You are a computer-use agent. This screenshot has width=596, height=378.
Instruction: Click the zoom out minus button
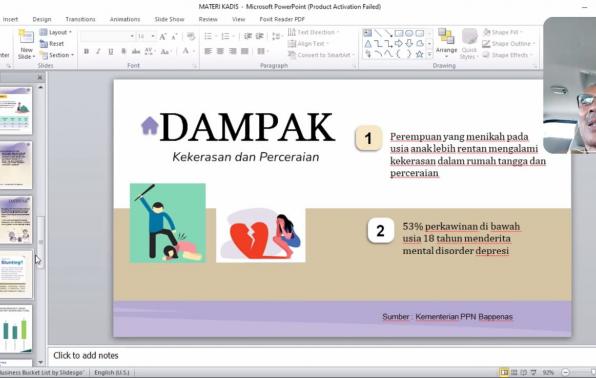566,372
